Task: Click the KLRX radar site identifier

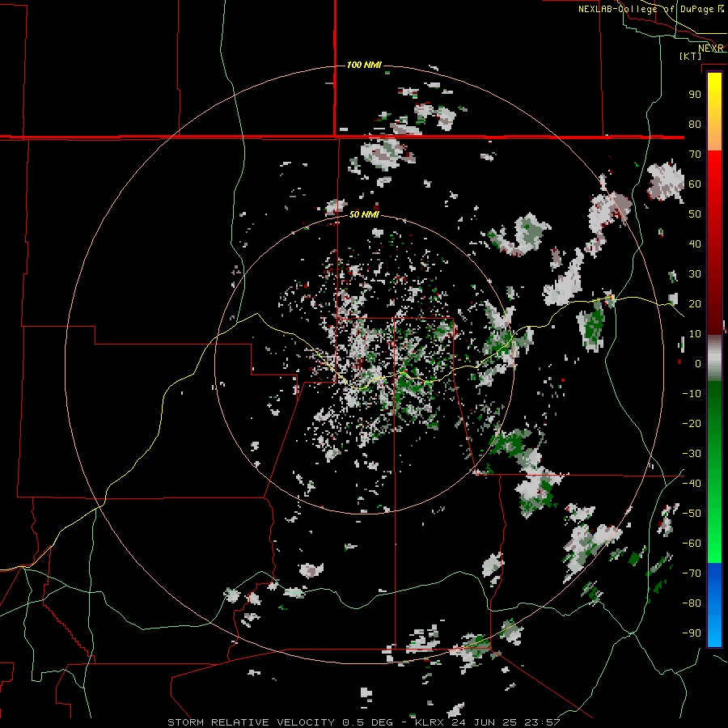Action: [430, 722]
